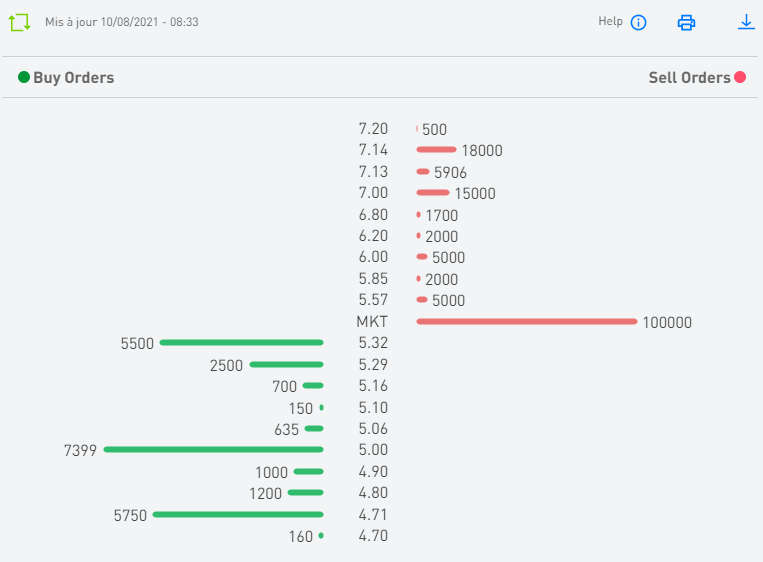Click the 5750 buy bar at 4.71
The width and height of the screenshot is (763, 562).
pos(238,514)
